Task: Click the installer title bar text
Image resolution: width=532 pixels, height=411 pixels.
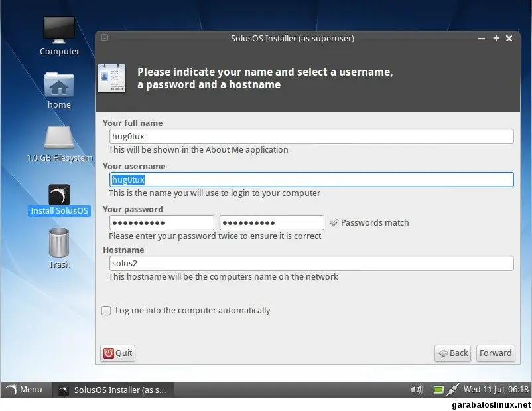Action: pos(293,38)
